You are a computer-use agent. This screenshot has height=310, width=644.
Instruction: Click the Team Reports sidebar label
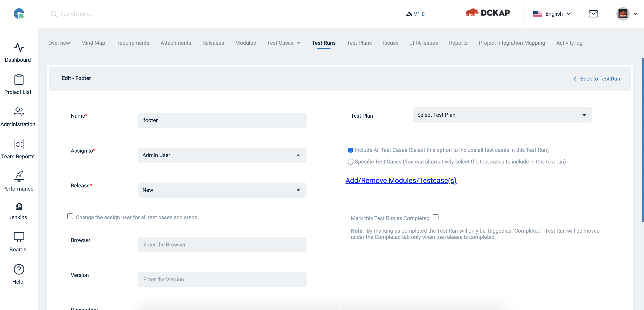(x=18, y=157)
